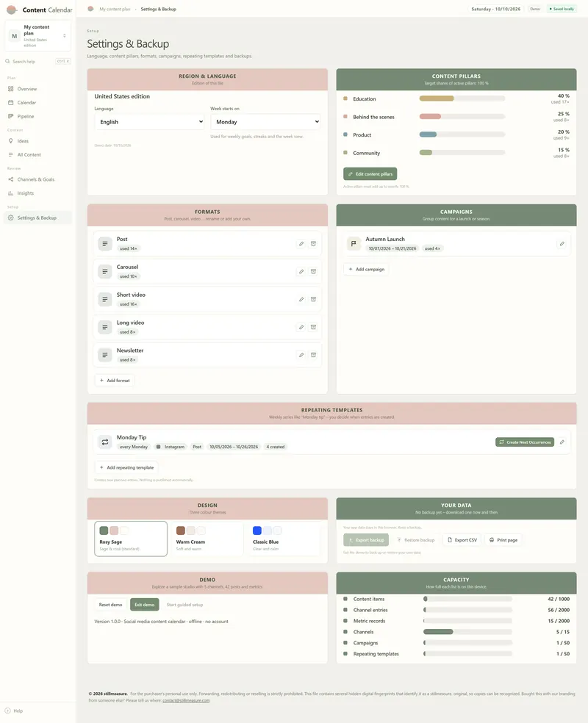The image size is (588, 723).
Task: Click the Channels capacity bar
Action: point(467,632)
